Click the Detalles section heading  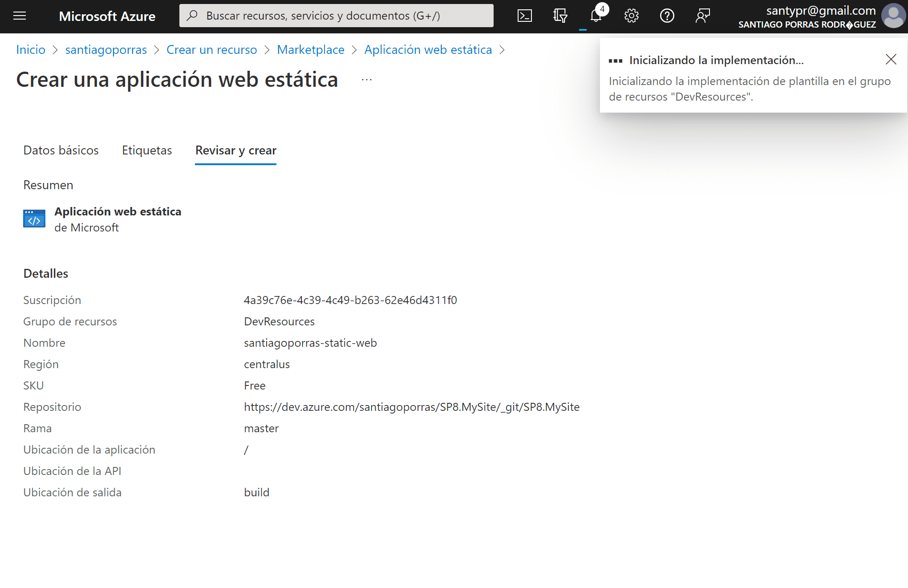46,273
